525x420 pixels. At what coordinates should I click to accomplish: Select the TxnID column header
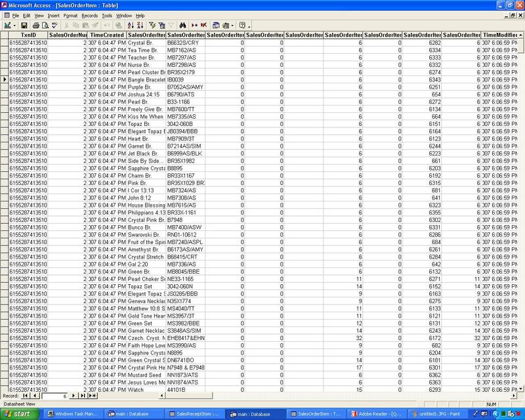[x=27, y=33]
